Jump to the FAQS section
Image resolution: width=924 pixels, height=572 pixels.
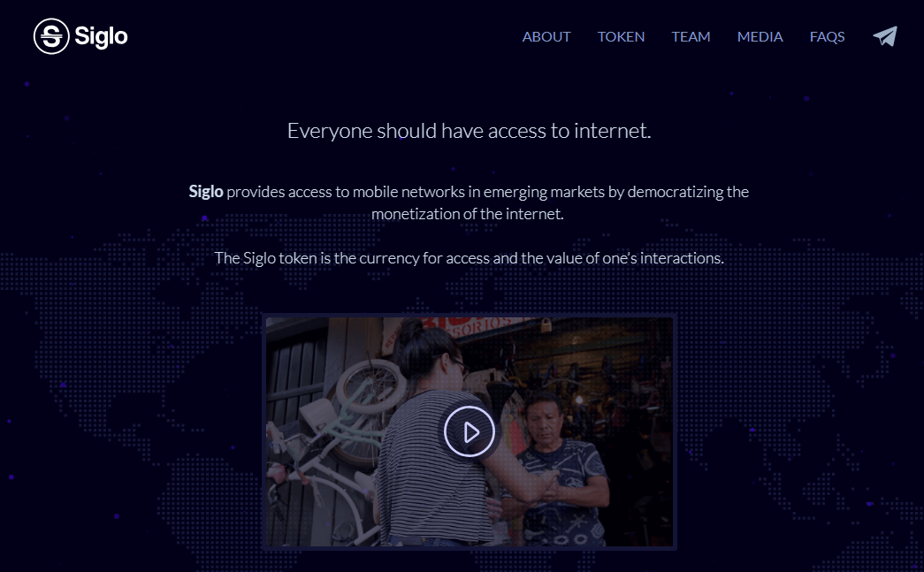pos(828,36)
